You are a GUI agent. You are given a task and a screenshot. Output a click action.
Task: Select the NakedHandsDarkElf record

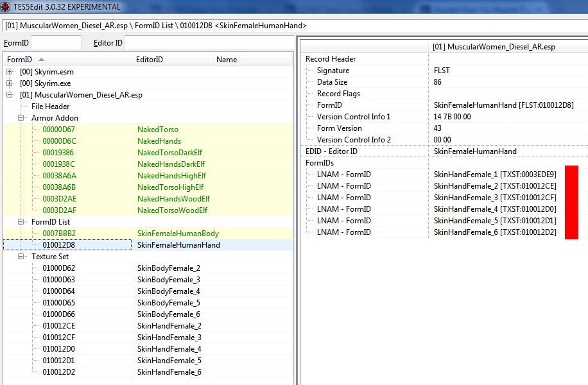pyautogui.click(x=170, y=164)
